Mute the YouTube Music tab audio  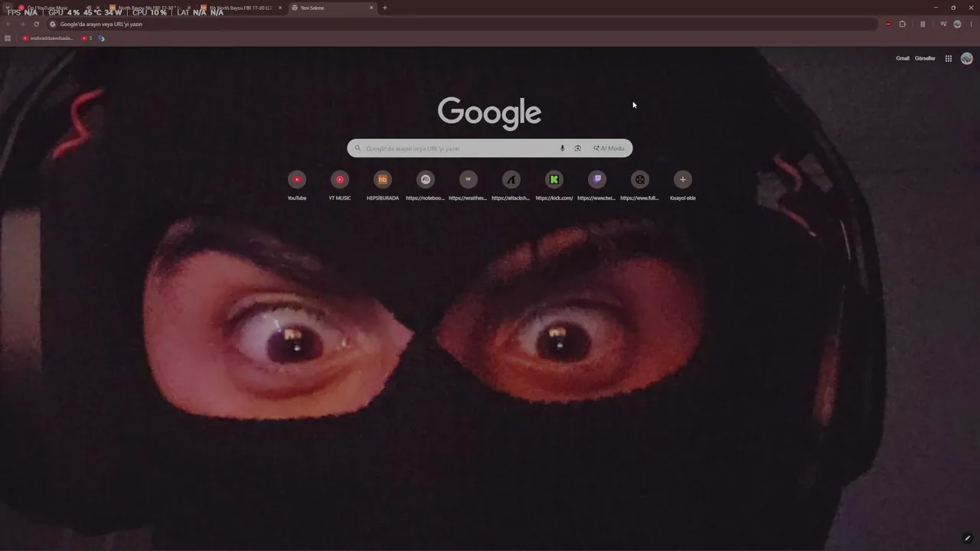click(x=89, y=8)
